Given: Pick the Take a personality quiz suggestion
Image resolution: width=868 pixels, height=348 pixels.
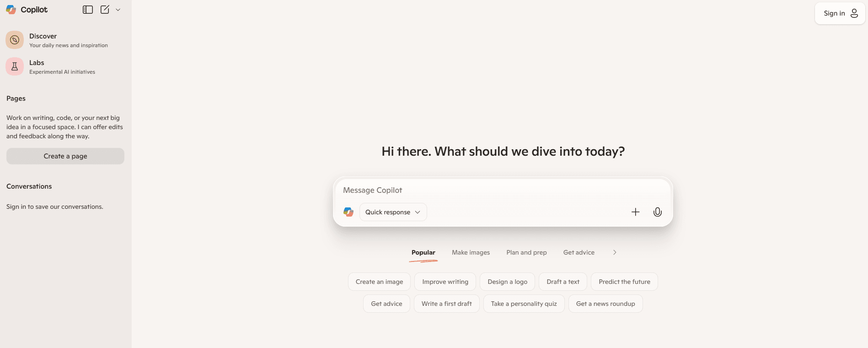Looking at the screenshot, I should 524,304.
